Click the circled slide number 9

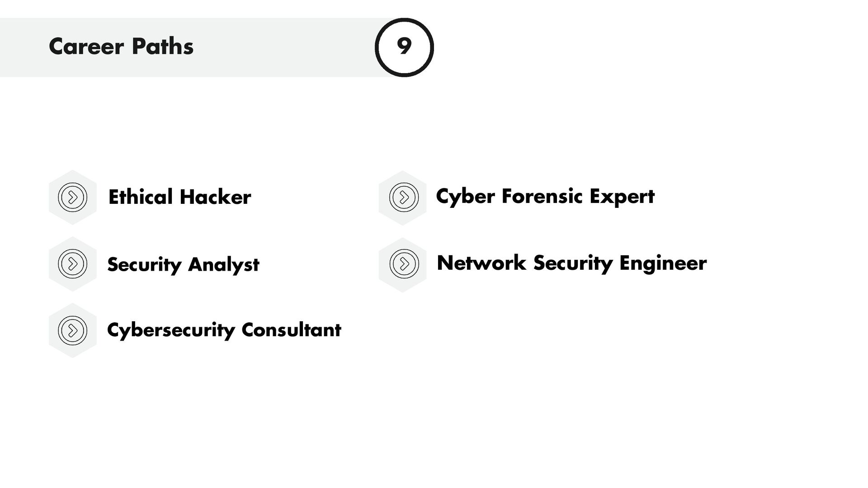tap(404, 47)
